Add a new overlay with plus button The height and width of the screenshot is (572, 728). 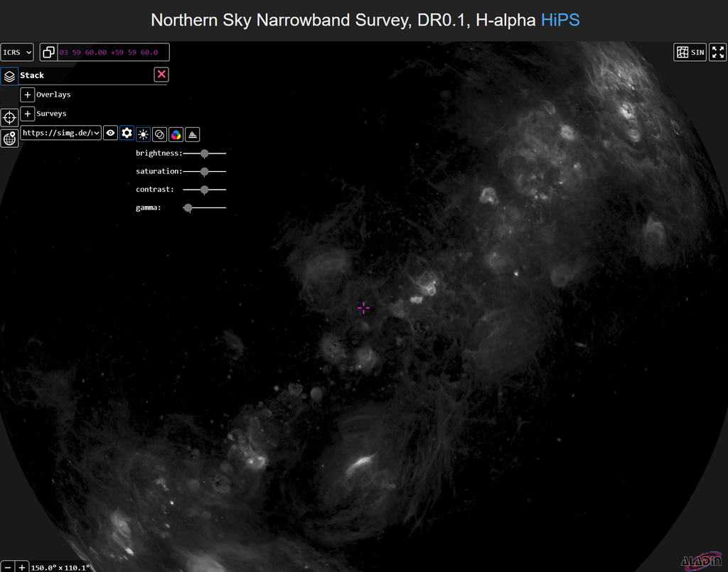[x=28, y=95]
